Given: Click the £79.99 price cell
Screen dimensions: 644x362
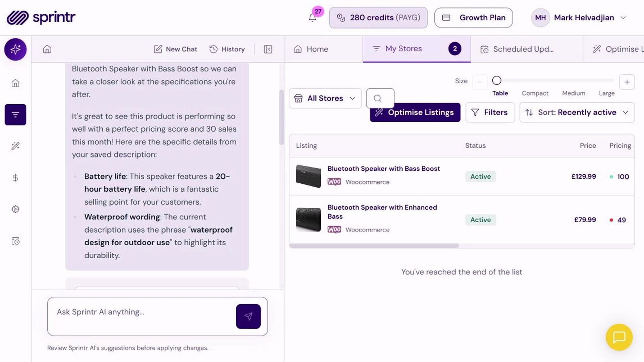Looking at the screenshot, I should [x=585, y=220].
